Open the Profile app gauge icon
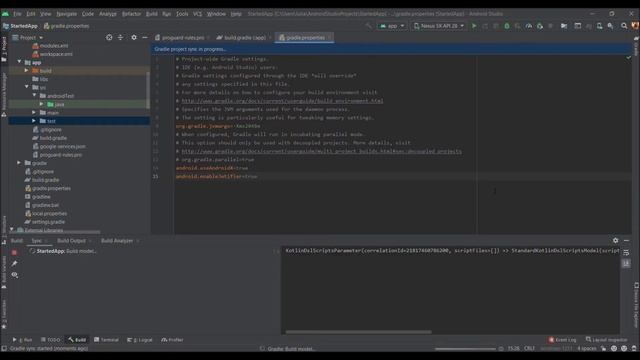This screenshot has width=640, height=360. pos(529,26)
